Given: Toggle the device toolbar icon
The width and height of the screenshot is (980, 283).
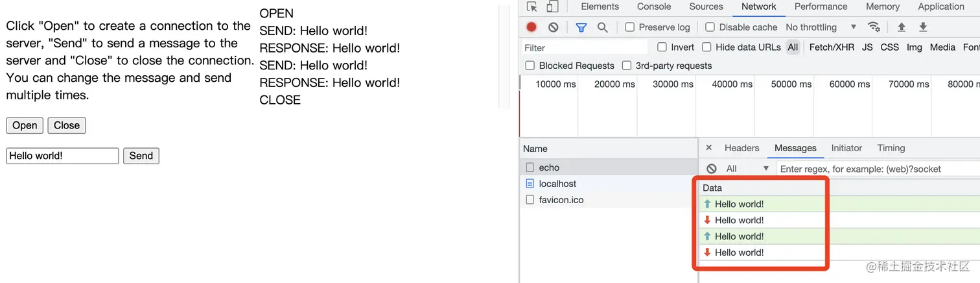Looking at the screenshot, I should 552,6.
